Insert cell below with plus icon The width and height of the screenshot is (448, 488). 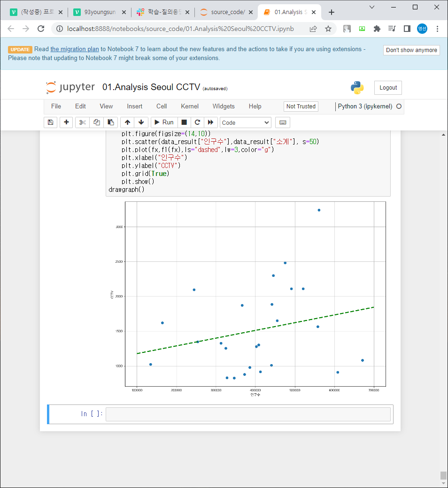click(66, 122)
